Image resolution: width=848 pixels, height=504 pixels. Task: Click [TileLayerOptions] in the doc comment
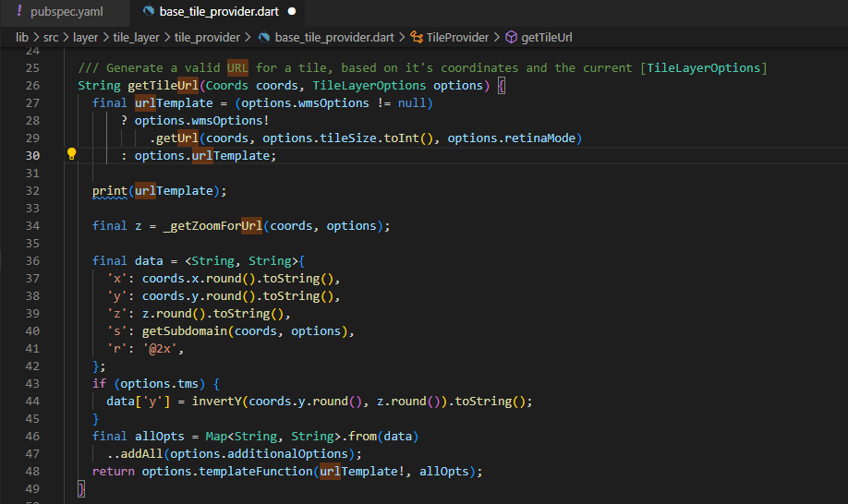point(703,68)
